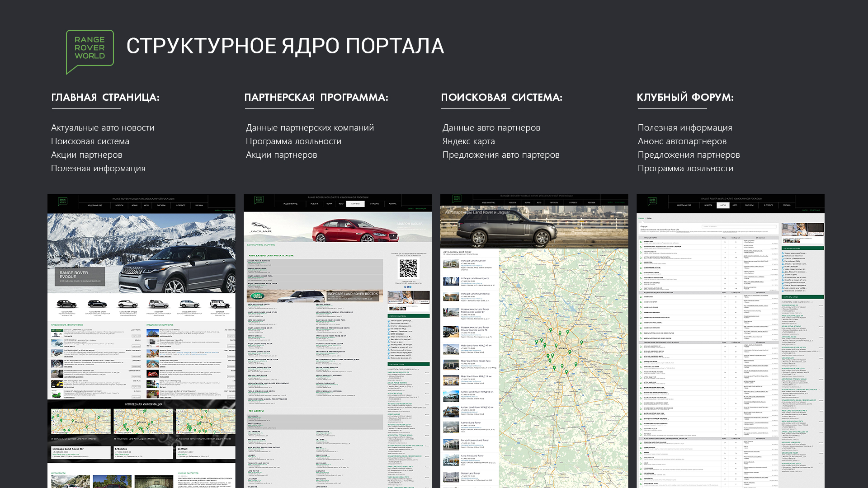Select the Discovery model car icon
Image resolution: width=868 pixels, height=488 pixels.
click(x=159, y=304)
